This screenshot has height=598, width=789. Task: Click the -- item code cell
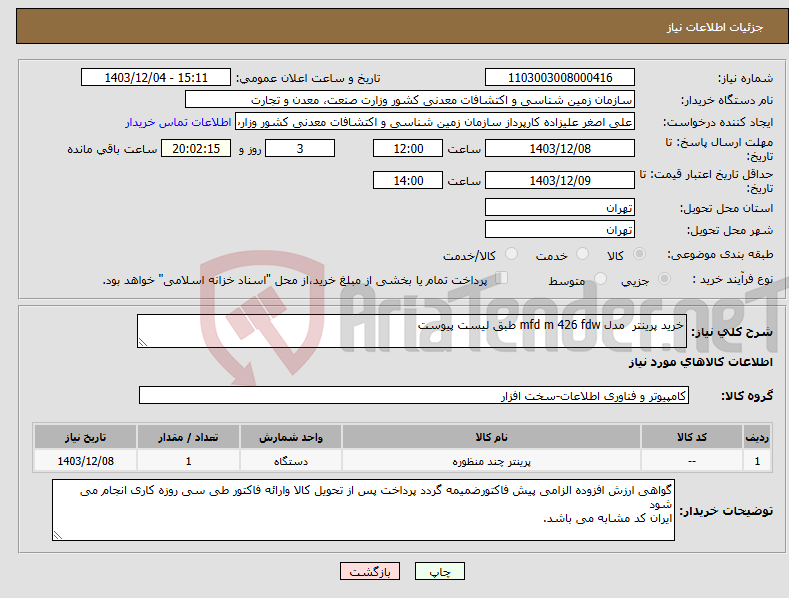click(692, 461)
